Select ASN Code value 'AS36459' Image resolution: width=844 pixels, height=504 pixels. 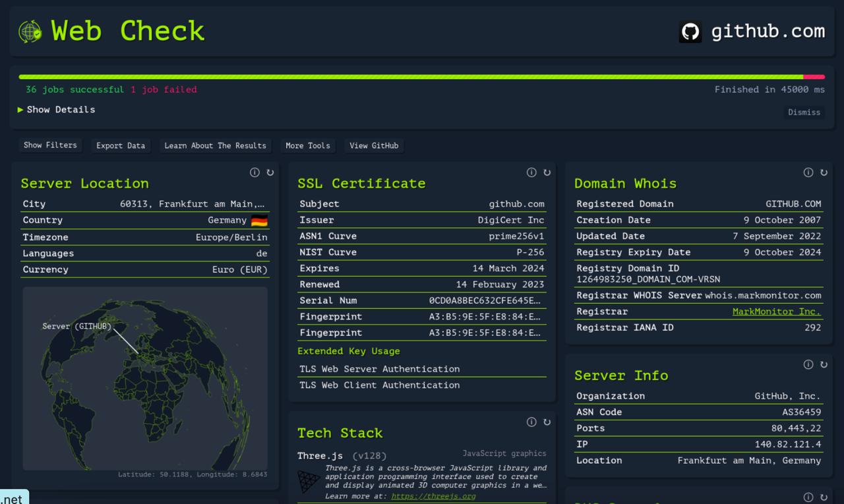click(802, 412)
